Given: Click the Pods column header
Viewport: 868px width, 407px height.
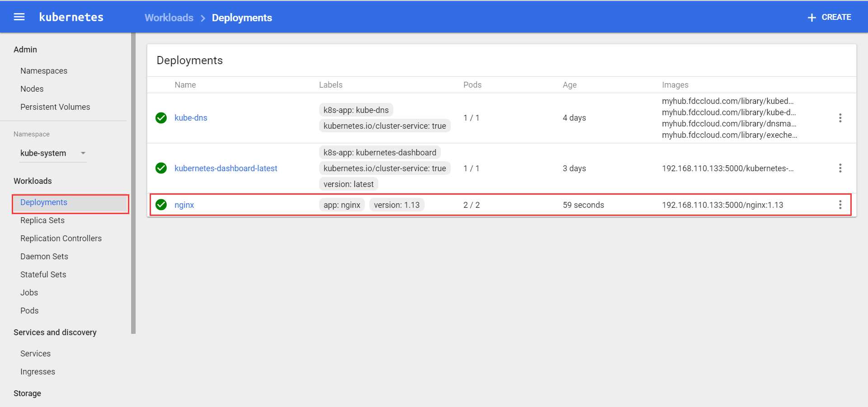Looking at the screenshot, I should pyautogui.click(x=472, y=85).
